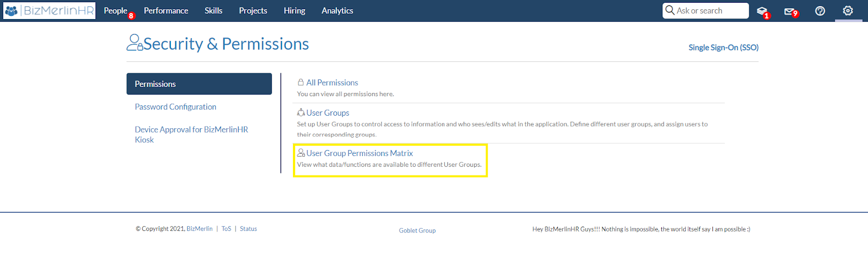Open Single Sign-On (SSO) link
The width and height of the screenshot is (868, 275).
724,47
